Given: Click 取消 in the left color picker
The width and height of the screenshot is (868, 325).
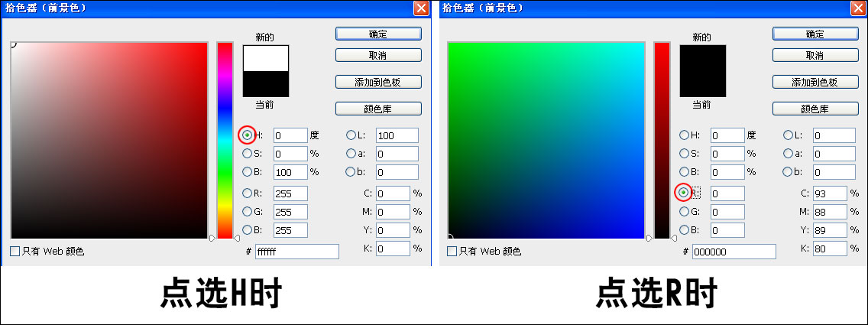Looking at the screenshot, I should tap(378, 55).
